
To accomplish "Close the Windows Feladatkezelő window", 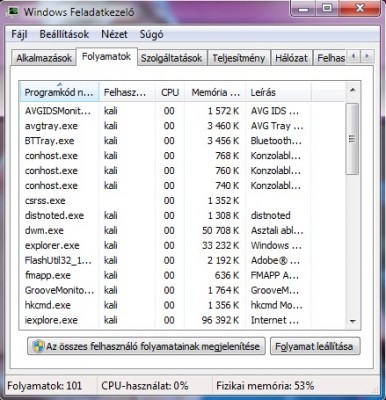I will (x=360, y=9).
